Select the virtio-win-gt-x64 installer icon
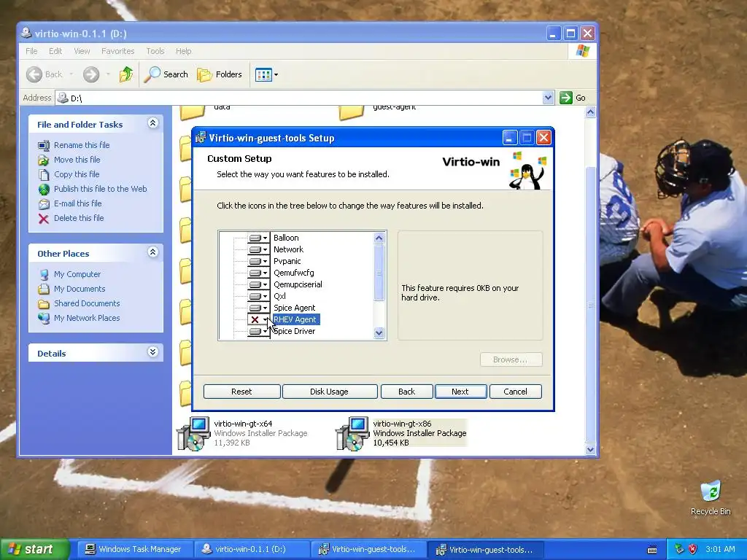The width and height of the screenshot is (747, 560). pyautogui.click(x=194, y=433)
